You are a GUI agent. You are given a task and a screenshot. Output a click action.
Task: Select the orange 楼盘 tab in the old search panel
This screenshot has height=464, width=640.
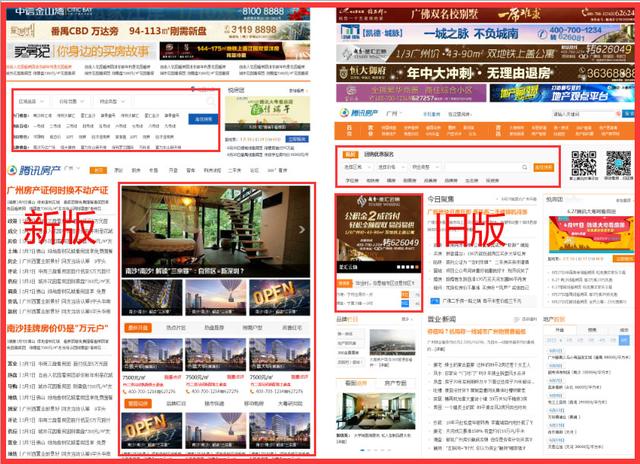tap(349, 154)
